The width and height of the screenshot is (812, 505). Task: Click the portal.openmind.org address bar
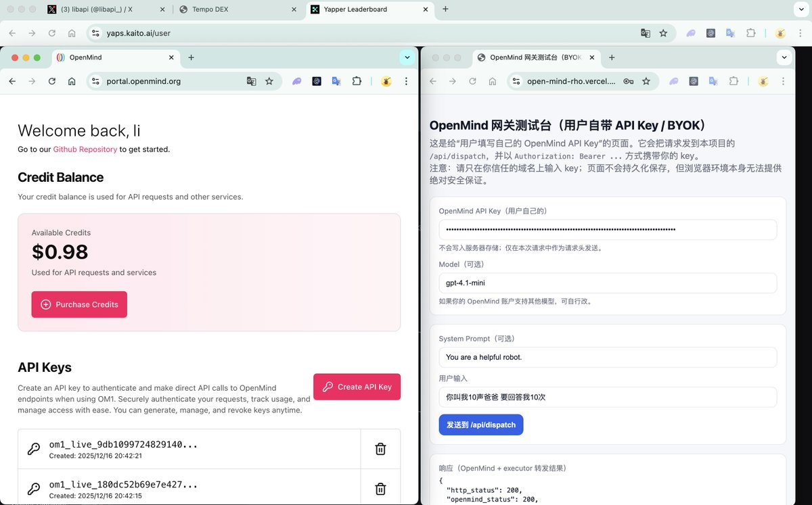pos(183,81)
